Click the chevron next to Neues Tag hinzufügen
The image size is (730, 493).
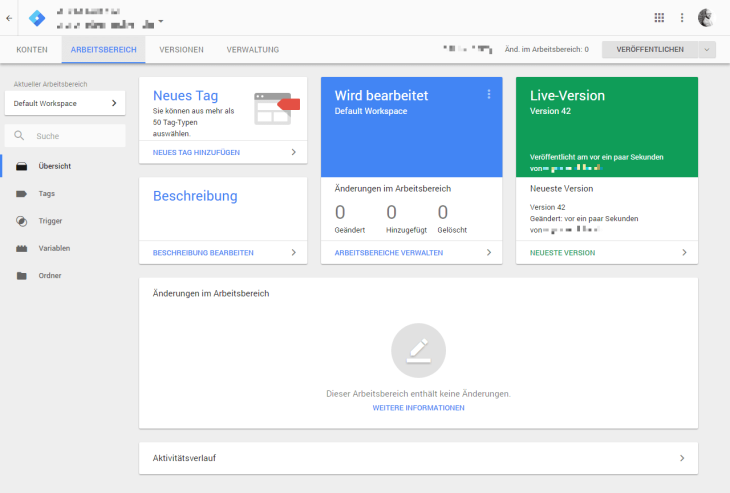294,152
